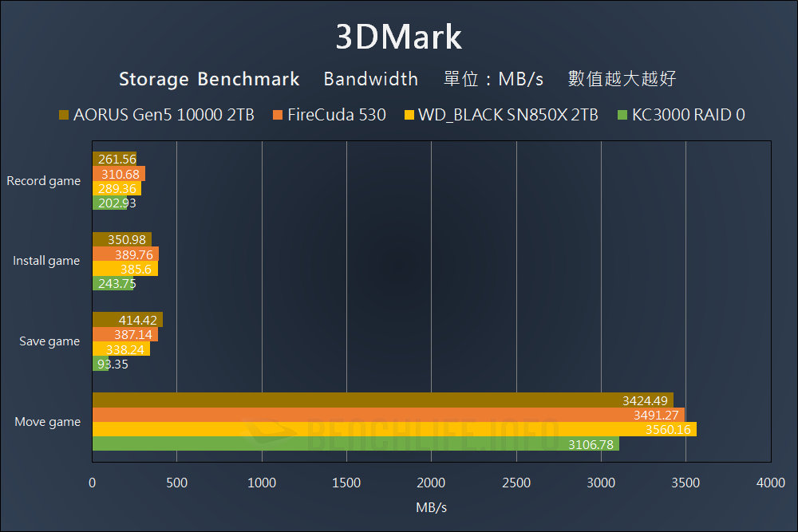Click the Storage Benchmark subtitle text
This screenshot has width=798, height=532.
209,79
